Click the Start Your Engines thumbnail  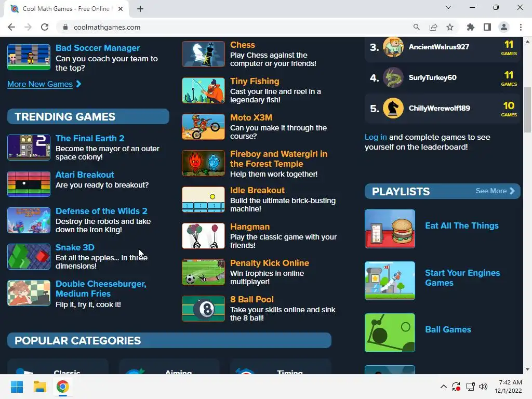click(x=390, y=281)
